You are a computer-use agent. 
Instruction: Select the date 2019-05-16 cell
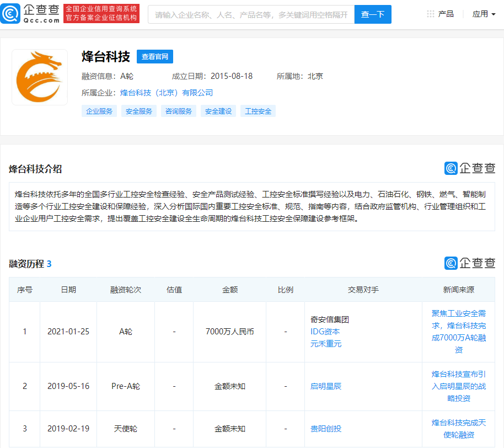tap(68, 386)
